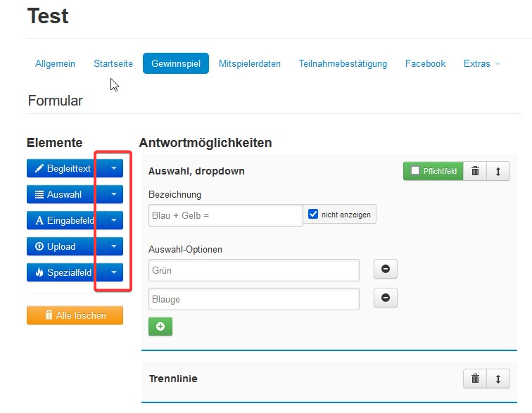Switch to the Mitspielerdaten tab
The height and width of the screenshot is (413, 532).
click(249, 63)
